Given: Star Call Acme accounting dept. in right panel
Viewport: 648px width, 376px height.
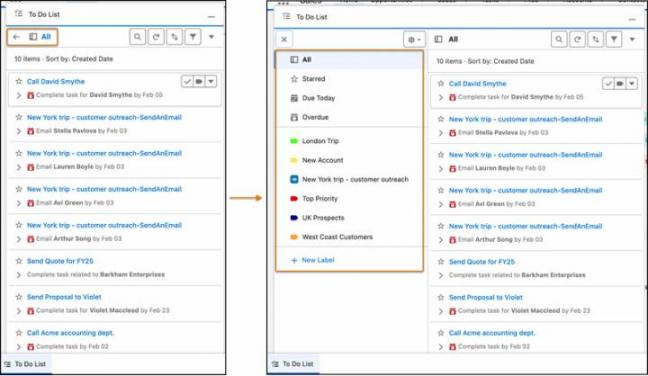Looking at the screenshot, I should 441,333.
